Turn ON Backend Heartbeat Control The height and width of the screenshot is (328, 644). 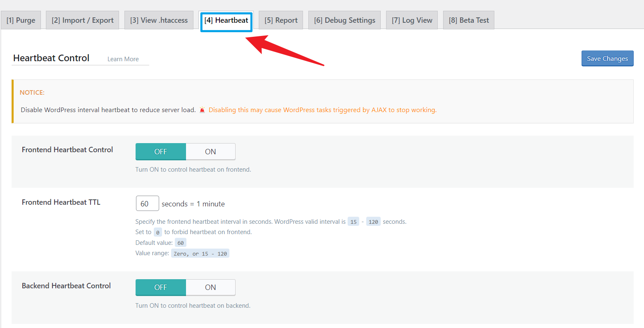tap(210, 287)
